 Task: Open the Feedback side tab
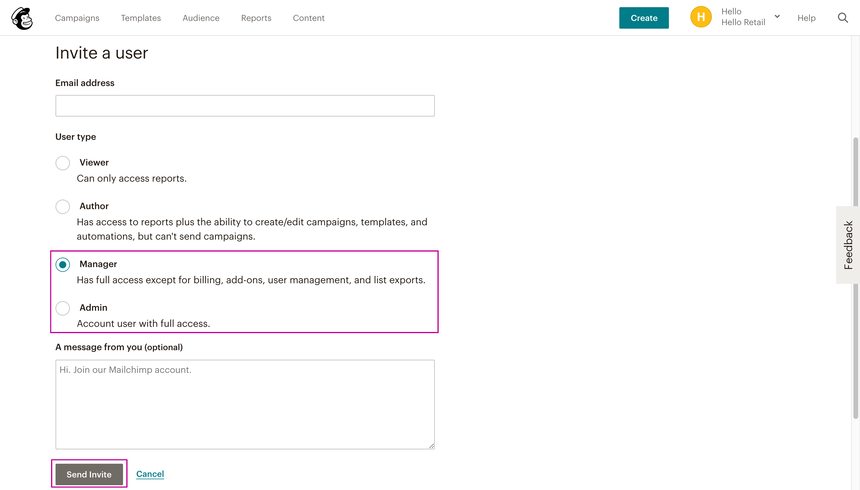click(848, 245)
